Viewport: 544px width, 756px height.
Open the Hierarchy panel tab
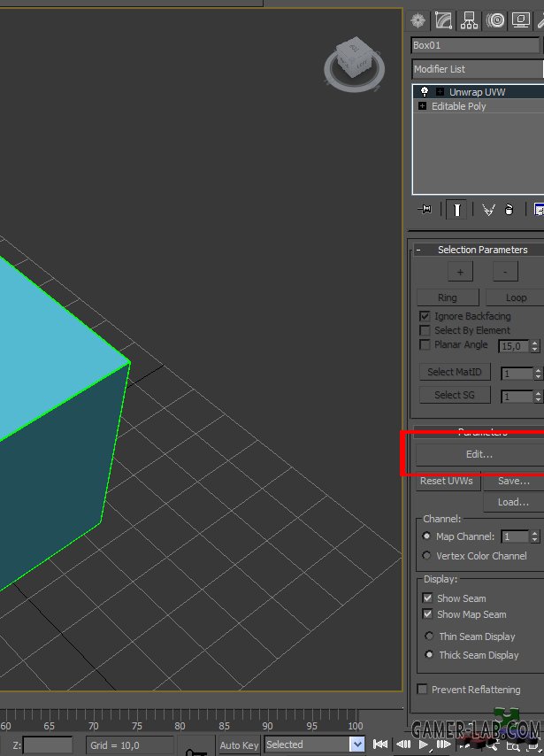[x=470, y=19]
